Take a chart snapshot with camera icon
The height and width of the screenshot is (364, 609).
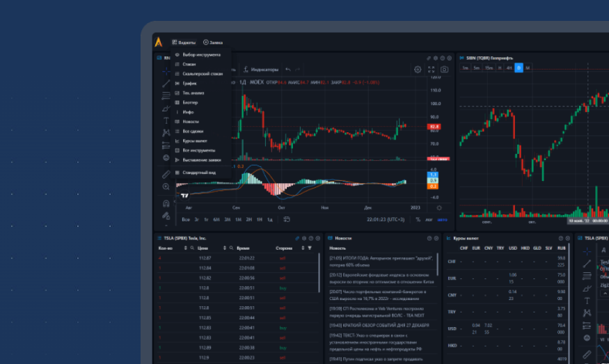tap(444, 70)
